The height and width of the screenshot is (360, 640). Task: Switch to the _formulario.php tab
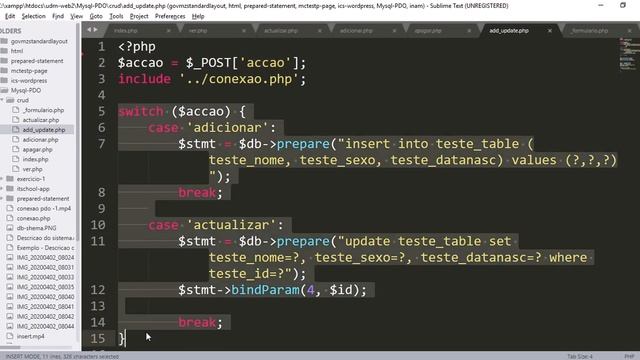pyautogui.click(x=589, y=31)
